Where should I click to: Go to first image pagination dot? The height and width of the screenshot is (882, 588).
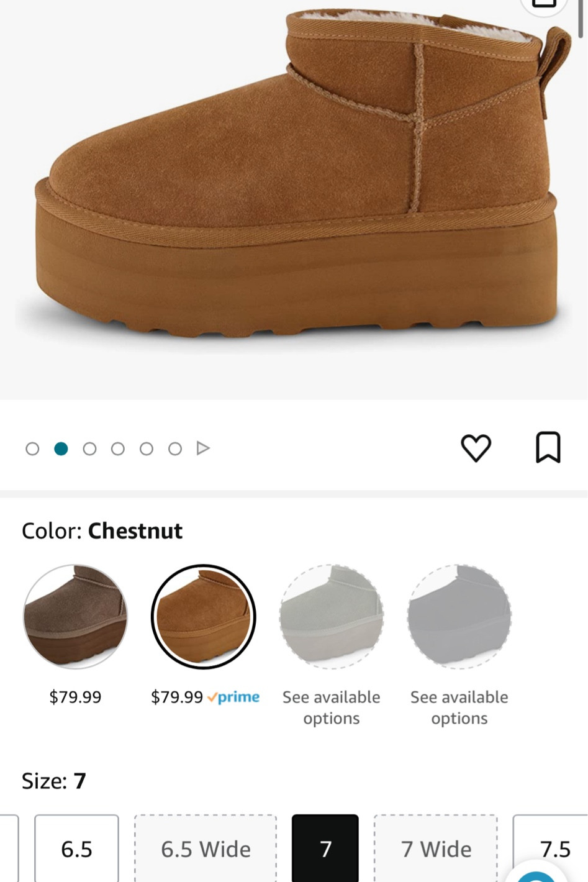tap(32, 448)
